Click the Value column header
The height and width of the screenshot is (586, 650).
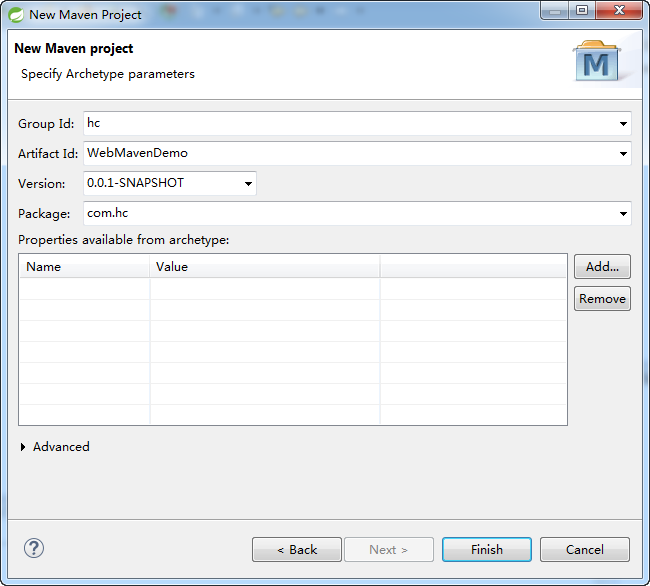264,266
